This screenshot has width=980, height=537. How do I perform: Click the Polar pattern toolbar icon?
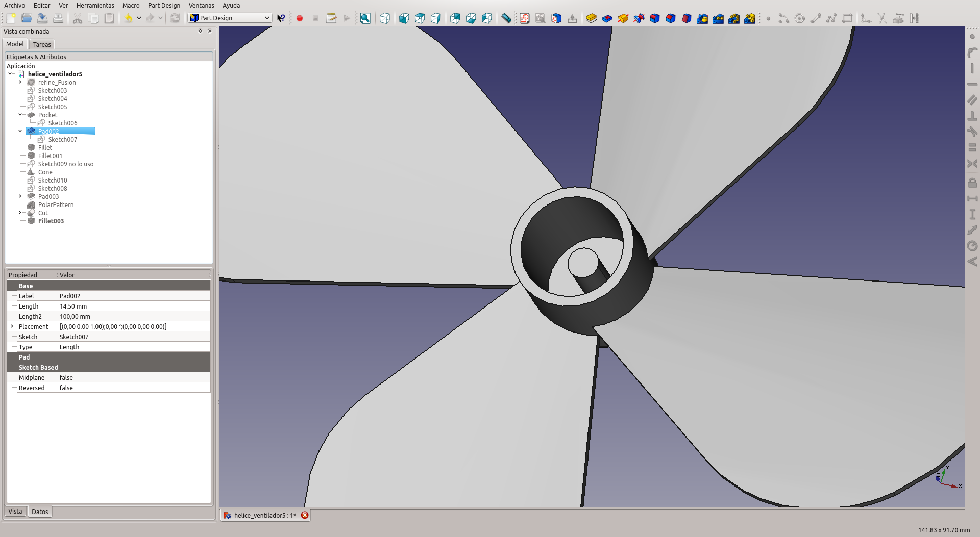734,18
